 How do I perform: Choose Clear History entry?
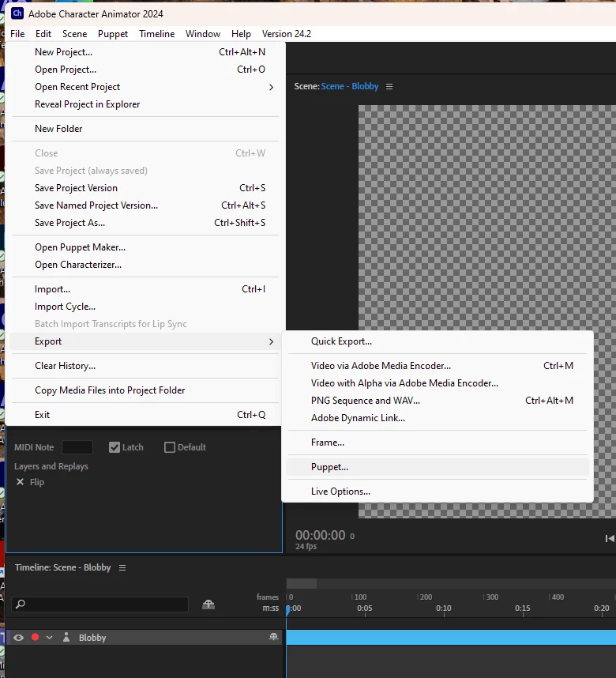coord(145,365)
